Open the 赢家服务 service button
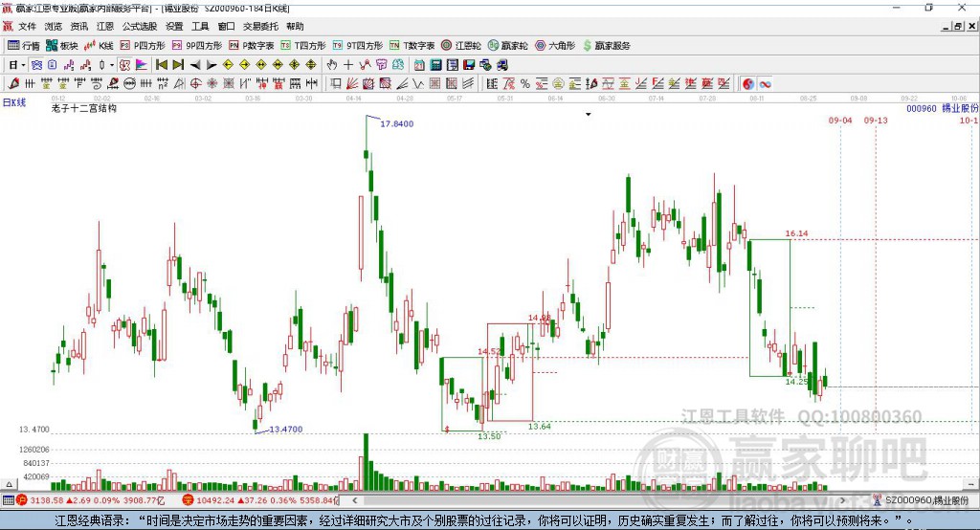The width and height of the screenshot is (980, 530). (606, 46)
